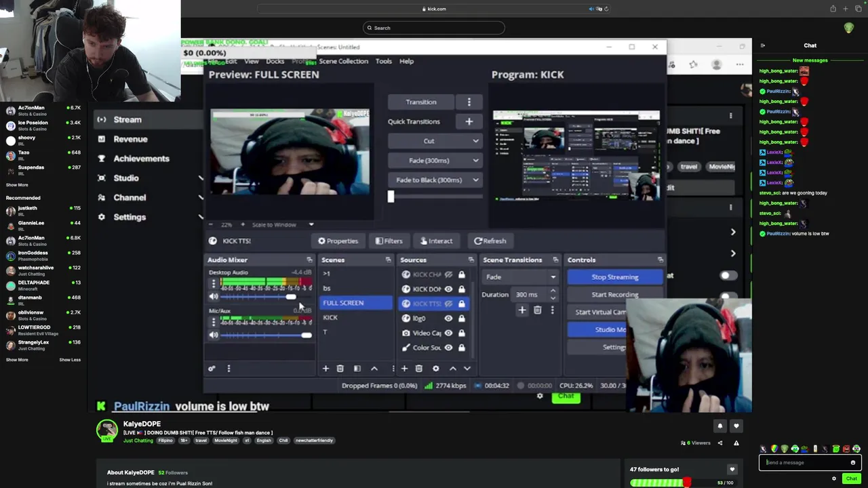Viewport: 868px width, 488px height.
Task: Hide the KICK DON source eye icon
Action: [x=448, y=289]
